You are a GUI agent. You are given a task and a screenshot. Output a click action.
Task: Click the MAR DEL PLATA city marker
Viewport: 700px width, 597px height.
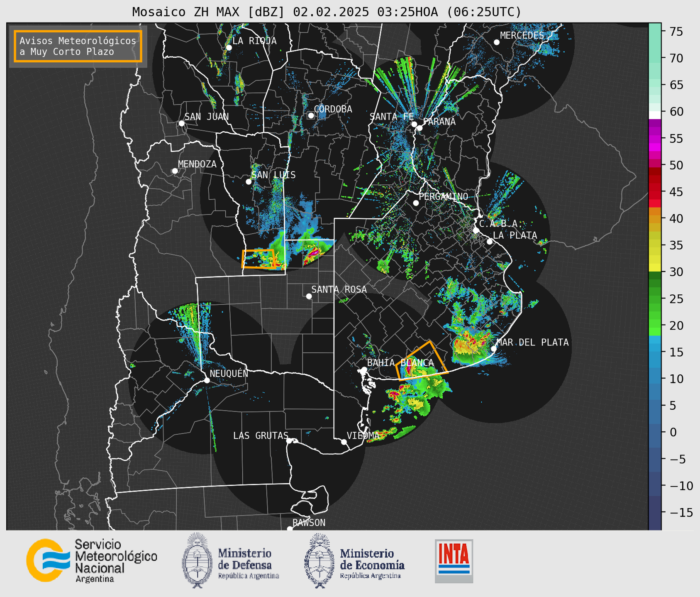[x=494, y=348]
